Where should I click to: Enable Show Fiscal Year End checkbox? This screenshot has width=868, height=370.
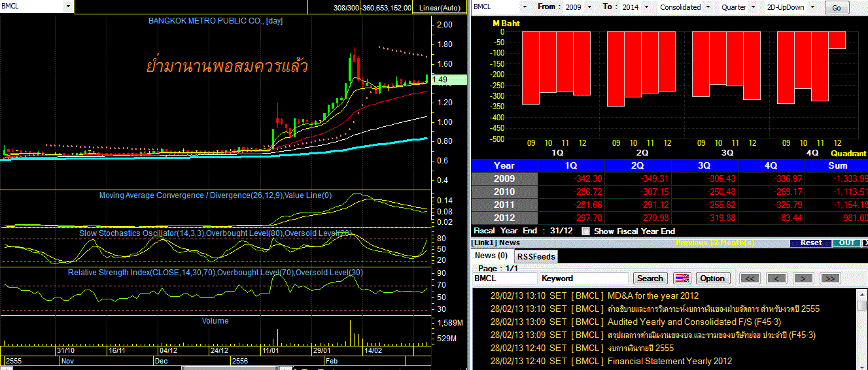tap(585, 231)
